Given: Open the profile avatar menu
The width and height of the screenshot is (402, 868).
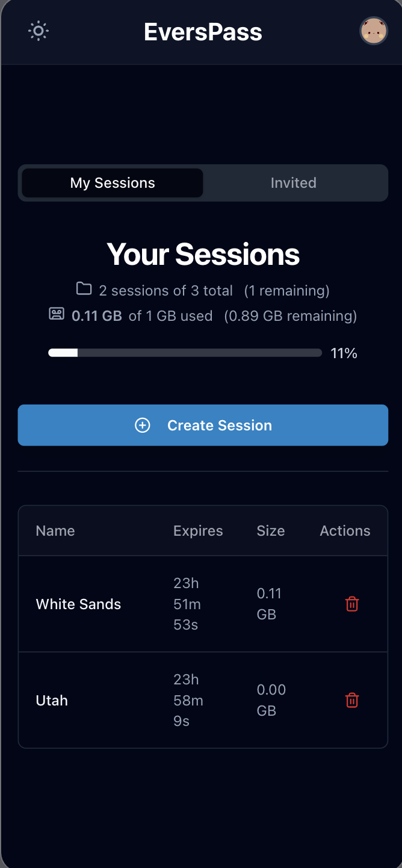Looking at the screenshot, I should click(374, 31).
